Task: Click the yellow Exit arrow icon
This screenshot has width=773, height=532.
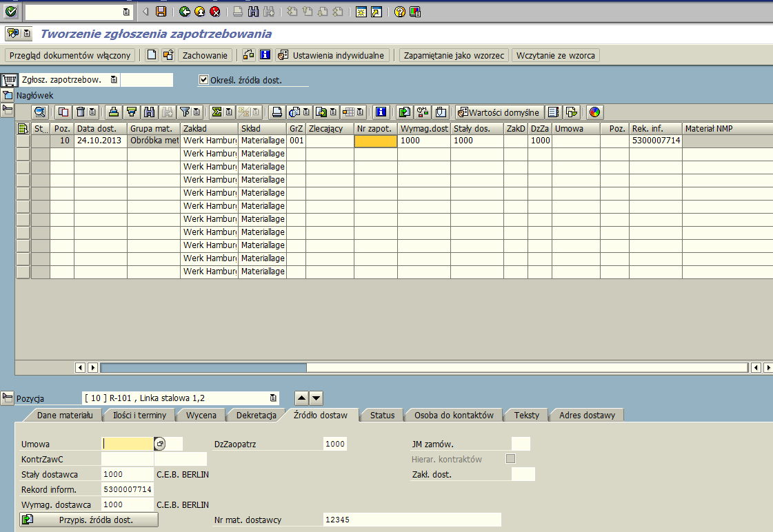Action: coord(200,11)
